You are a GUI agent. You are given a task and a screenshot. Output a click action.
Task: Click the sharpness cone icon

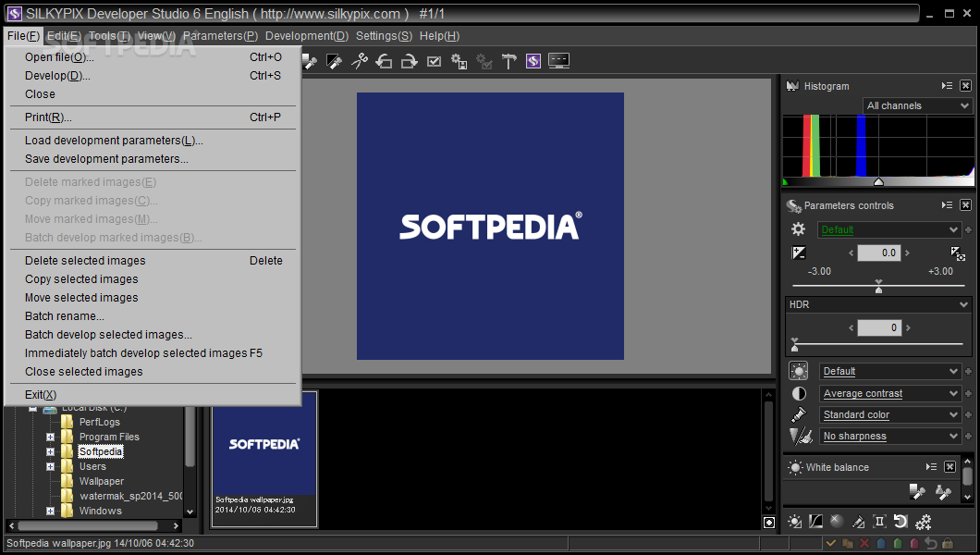coord(801,436)
